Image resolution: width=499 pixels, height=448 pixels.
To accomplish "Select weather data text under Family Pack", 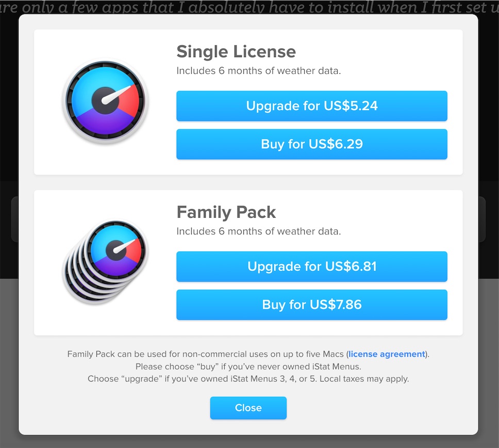I will pyautogui.click(x=258, y=231).
